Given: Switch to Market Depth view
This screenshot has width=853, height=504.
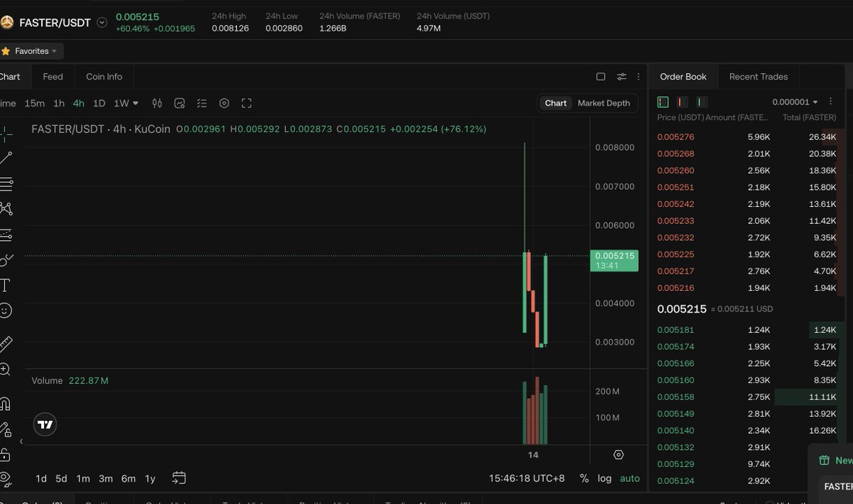Looking at the screenshot, I should click(603, 103).
